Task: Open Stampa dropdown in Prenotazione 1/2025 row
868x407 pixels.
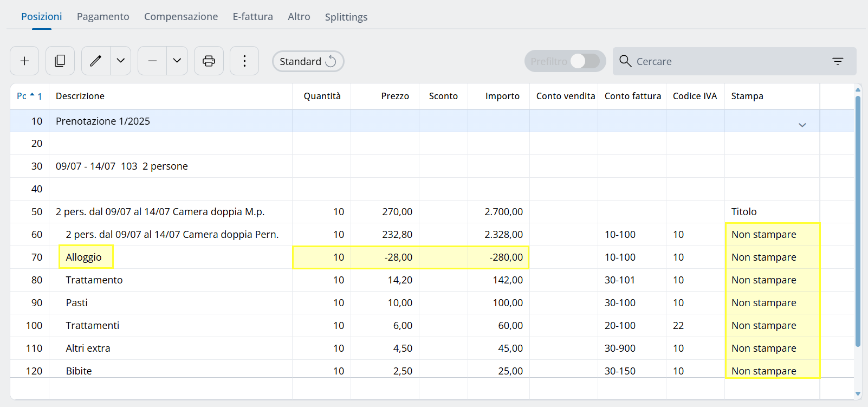Action: coord(802,125)
